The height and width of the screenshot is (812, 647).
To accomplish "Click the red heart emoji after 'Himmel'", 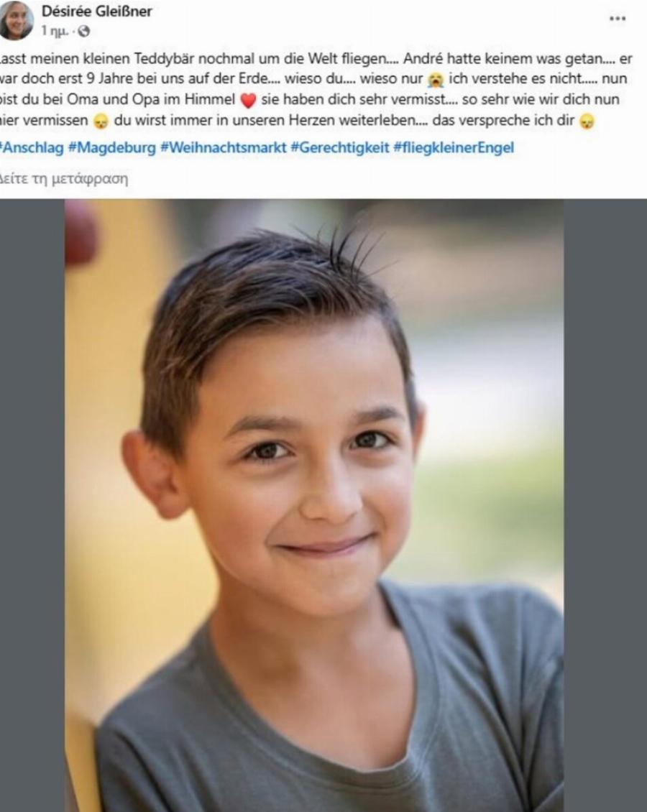I will [248, 100].
